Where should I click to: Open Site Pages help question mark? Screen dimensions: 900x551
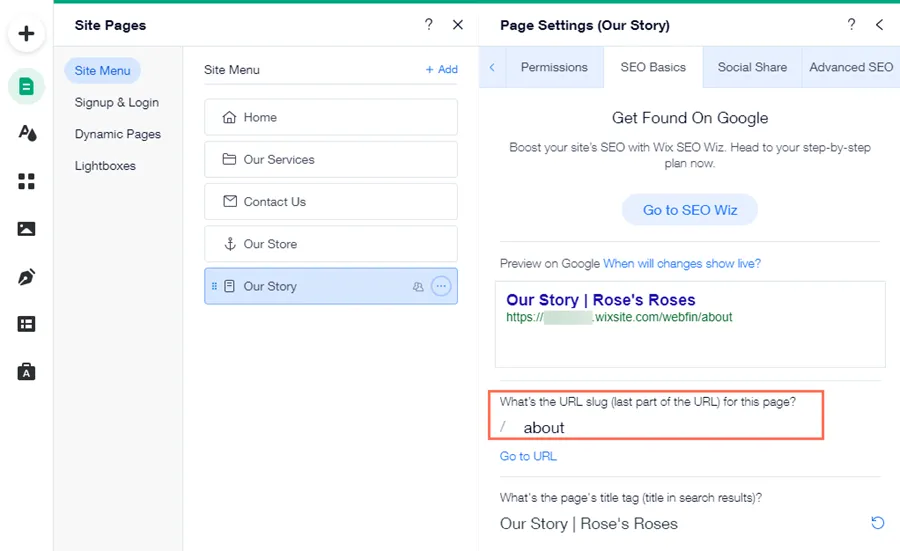point(429,24)
